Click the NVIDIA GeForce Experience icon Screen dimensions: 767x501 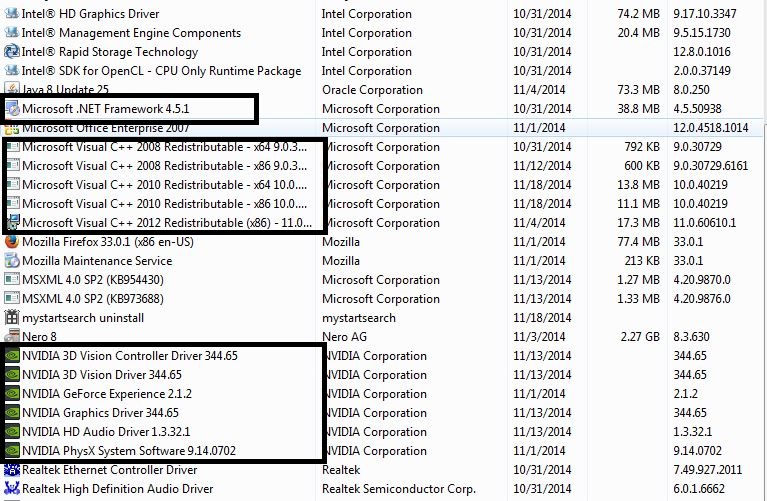12,394
